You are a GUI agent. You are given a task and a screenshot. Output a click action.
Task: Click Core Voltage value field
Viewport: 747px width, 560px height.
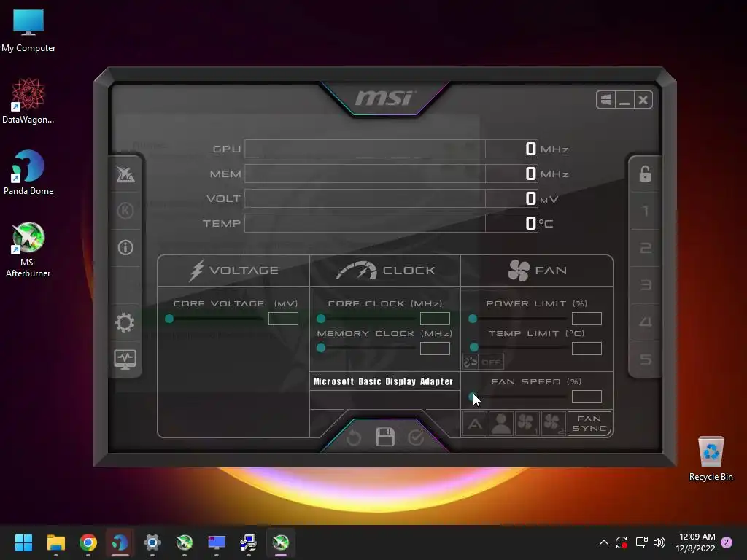point(283,319)
